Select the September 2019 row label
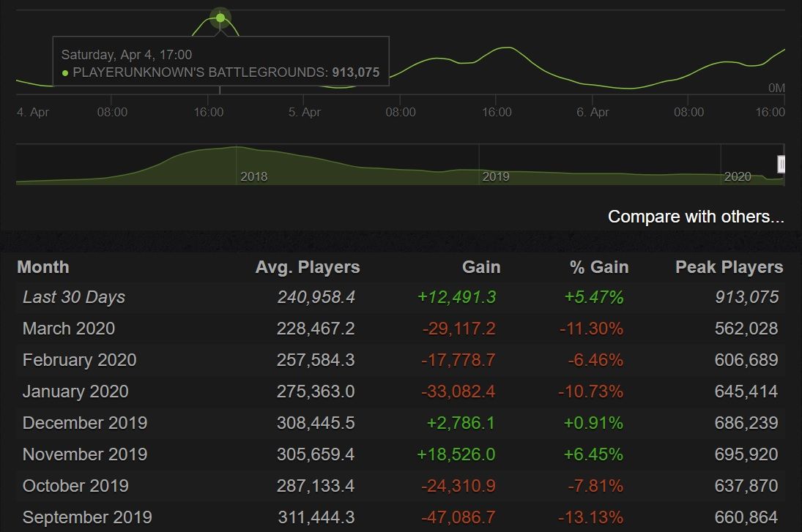The width and height of the screenshot is (802, 532). point(87,517)
